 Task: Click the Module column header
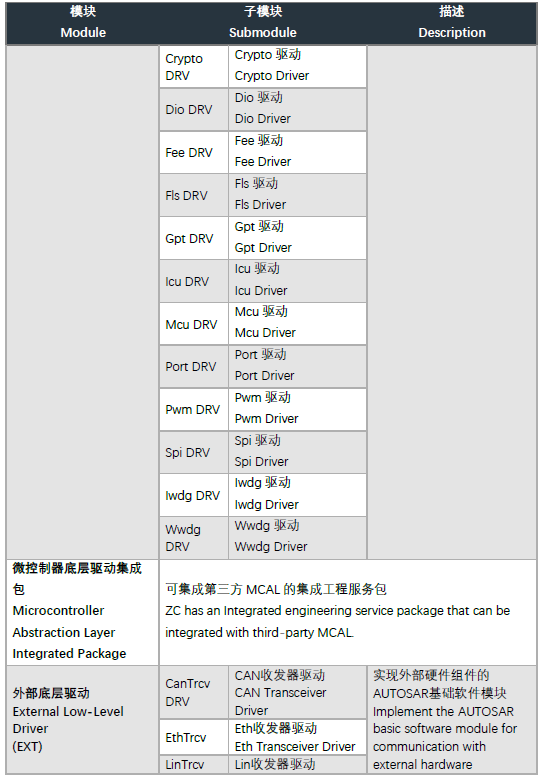pyautogui.click(x=83, y=23)
